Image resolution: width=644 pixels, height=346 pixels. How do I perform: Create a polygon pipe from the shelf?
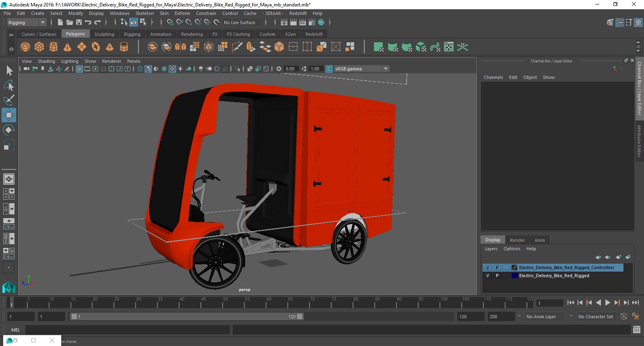point(124,47)
